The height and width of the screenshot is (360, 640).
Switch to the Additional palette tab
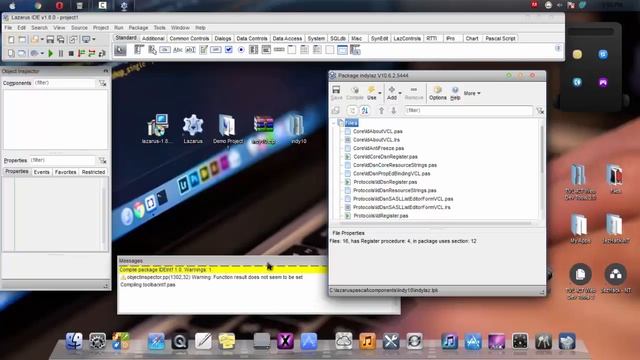(x=153, y=38)
